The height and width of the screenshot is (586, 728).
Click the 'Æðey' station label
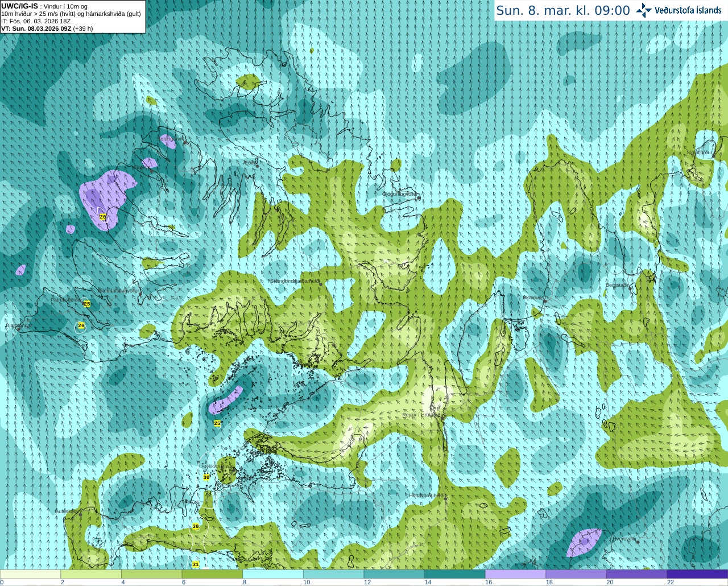click(x=250, y=162)
